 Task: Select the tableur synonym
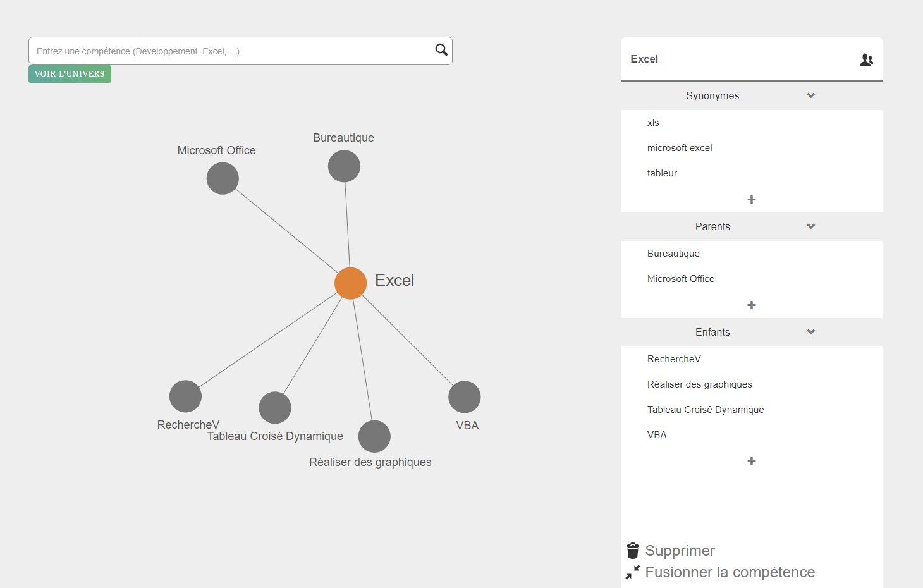[662, 173]
